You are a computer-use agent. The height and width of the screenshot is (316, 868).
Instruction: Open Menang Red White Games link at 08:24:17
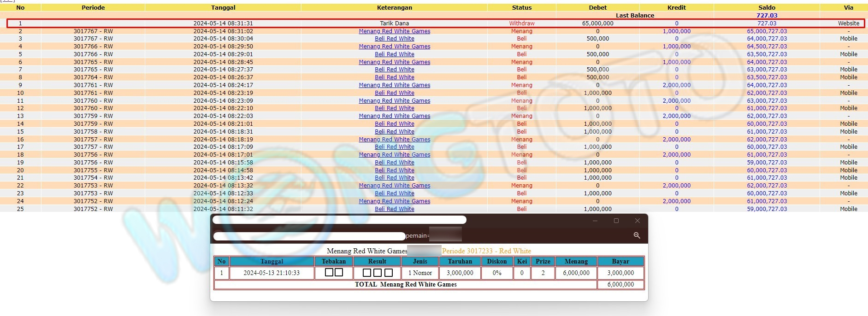[394, 85]
